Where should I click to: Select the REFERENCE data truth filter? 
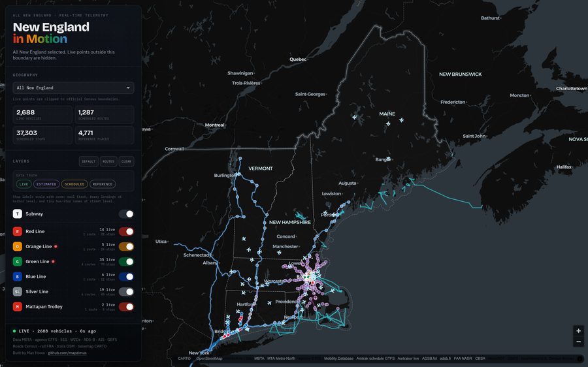coord(103,184)
